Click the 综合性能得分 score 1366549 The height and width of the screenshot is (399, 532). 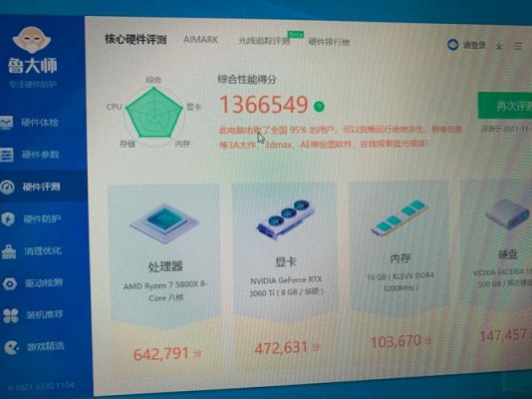point(264,105)
